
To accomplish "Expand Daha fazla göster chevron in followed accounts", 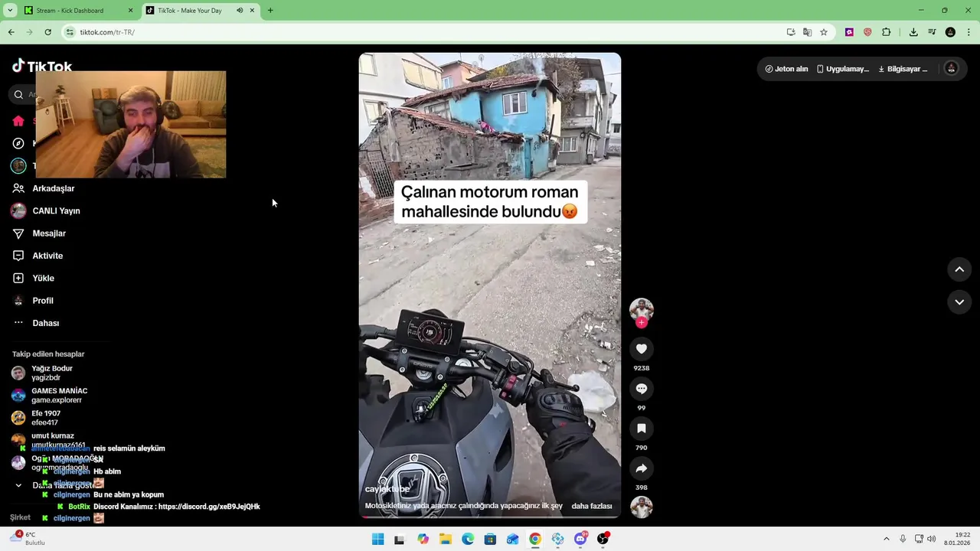I will (x=18, y=485).
